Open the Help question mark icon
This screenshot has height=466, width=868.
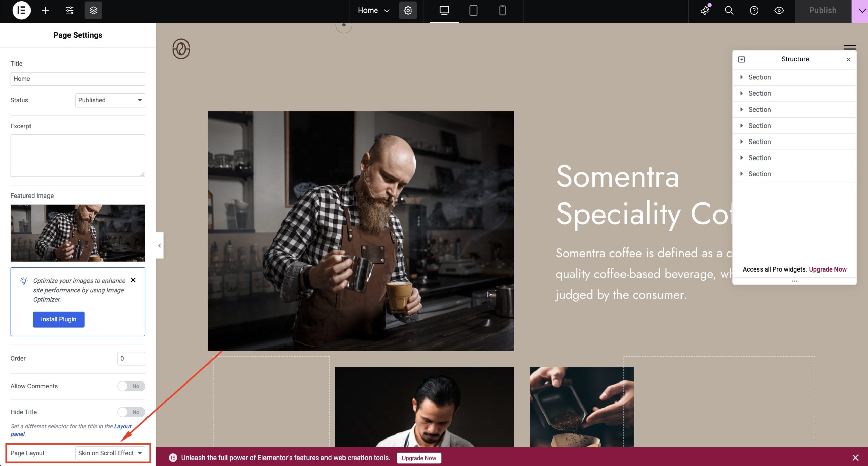point(754,10)
